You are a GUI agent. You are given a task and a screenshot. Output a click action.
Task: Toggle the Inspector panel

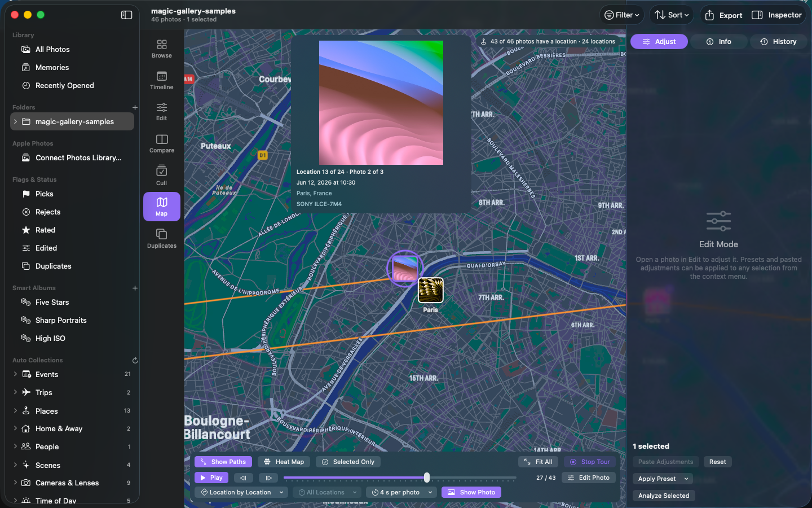click(776, 15)
